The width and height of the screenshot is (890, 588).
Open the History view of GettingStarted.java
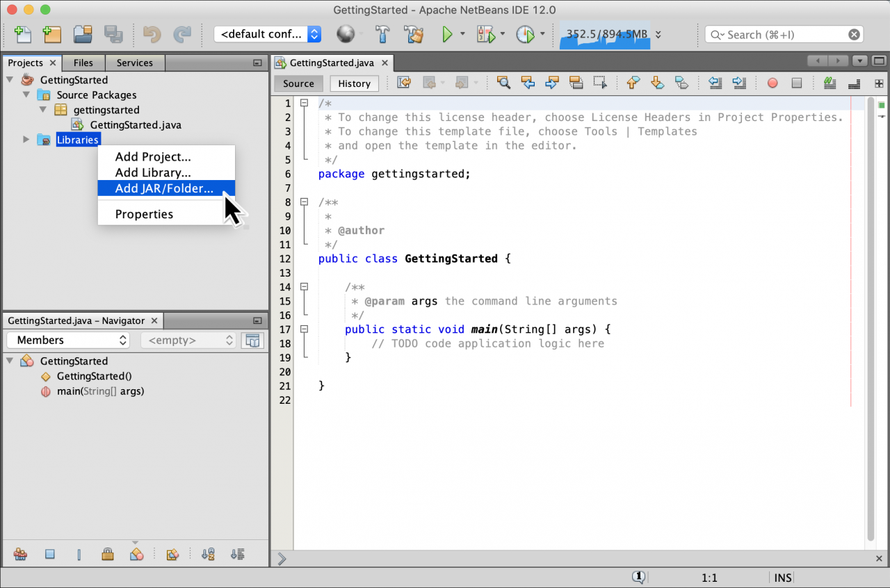point(354,83)
